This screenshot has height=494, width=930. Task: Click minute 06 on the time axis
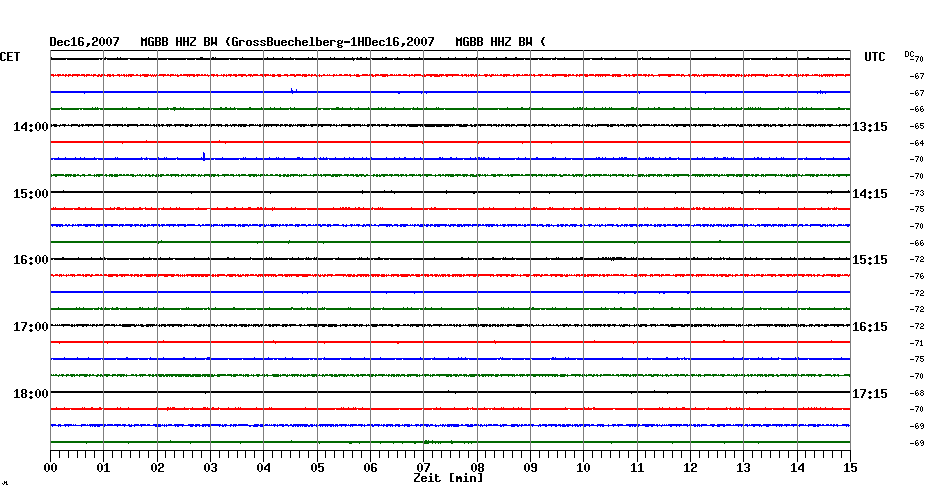click(x=371, y=468)
